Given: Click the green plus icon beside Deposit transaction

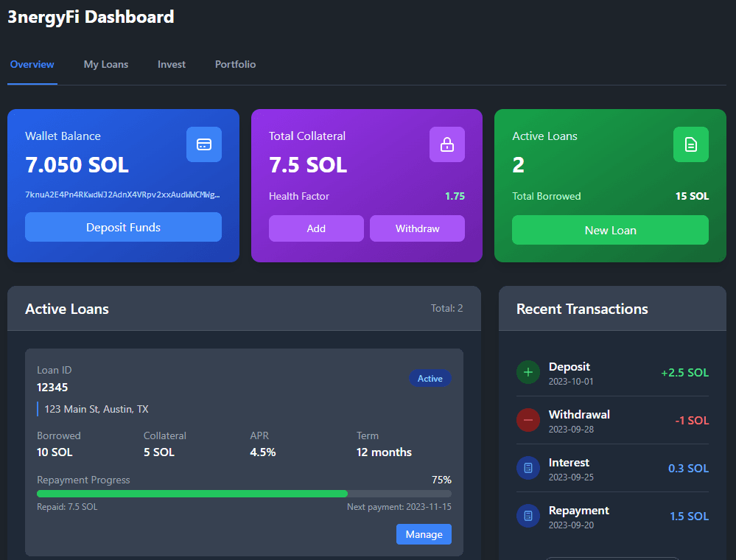Looking at the screenshot, I should pos(528,372).
